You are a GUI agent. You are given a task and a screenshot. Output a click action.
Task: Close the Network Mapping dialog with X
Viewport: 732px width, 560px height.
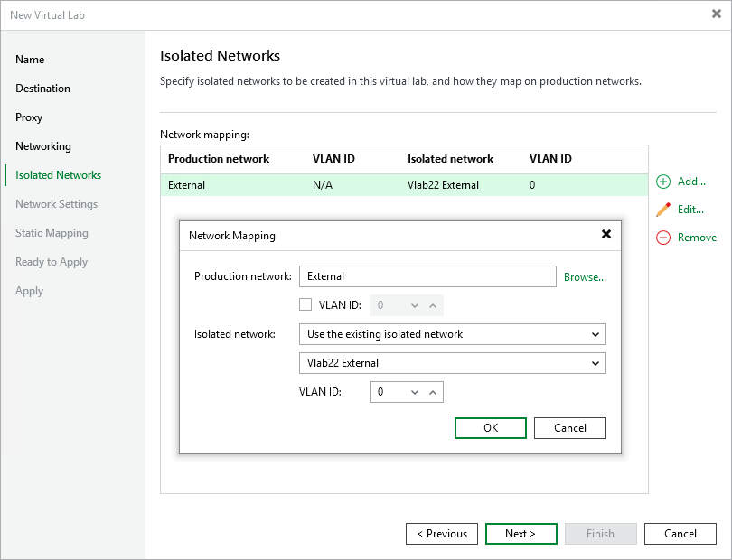coord(606,234)
